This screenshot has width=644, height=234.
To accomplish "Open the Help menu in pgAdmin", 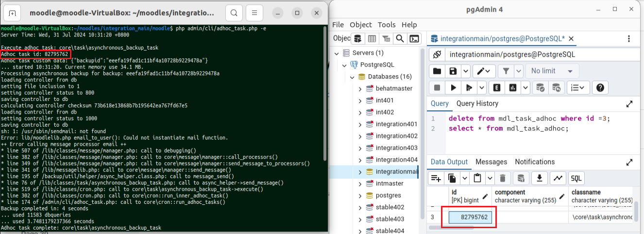I will [409, 25].
